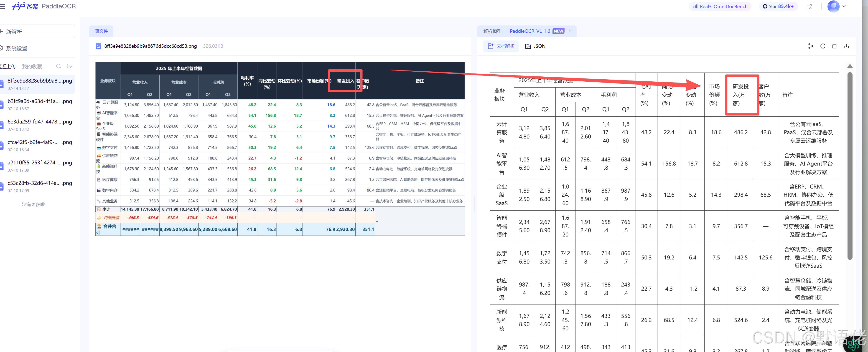Click the file size 326.03KB

pos(213,46)
